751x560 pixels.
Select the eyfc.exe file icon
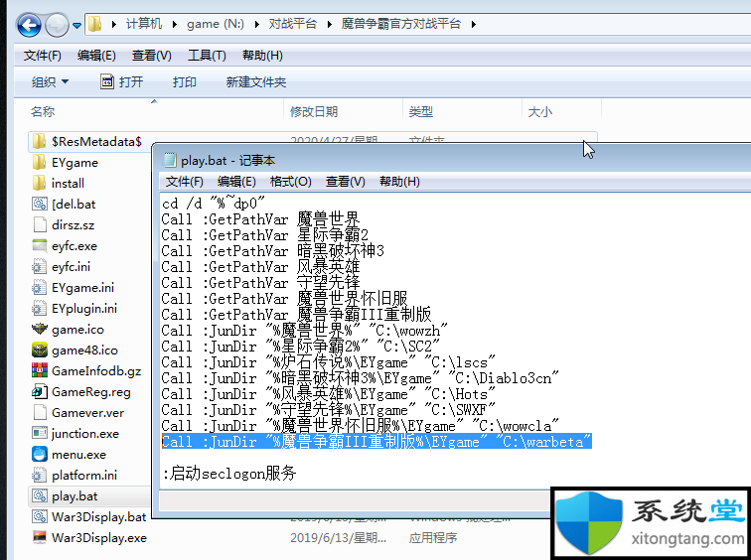(x=40, y=245)
